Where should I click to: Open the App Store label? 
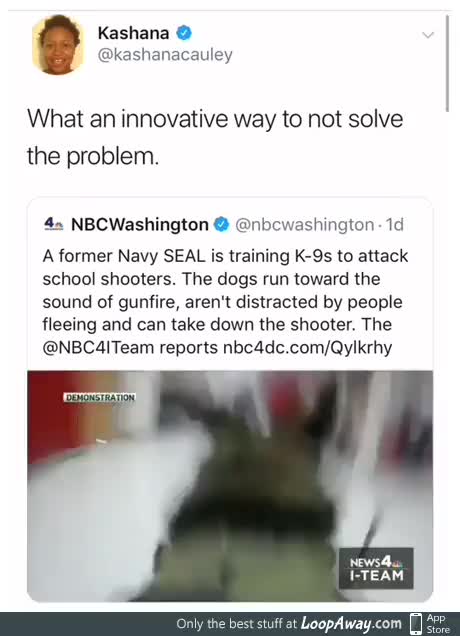coord(438,624)
